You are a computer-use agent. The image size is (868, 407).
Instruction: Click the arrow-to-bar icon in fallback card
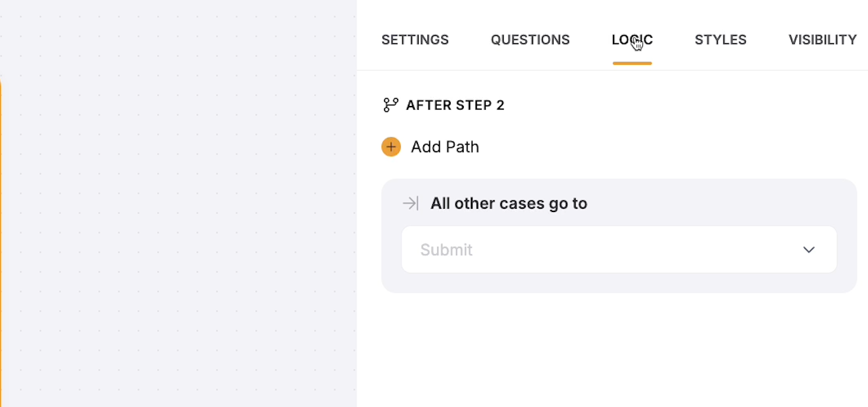click(x=410, y=203)
